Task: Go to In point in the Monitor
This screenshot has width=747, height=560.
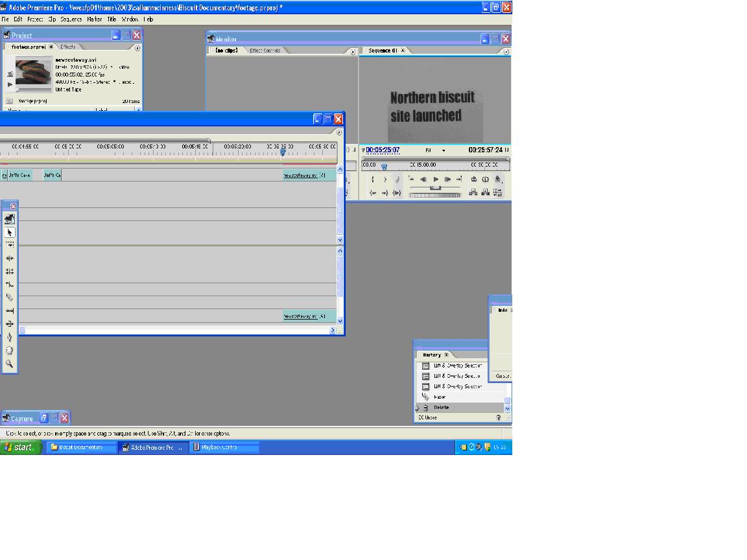Action: point(373,193)
